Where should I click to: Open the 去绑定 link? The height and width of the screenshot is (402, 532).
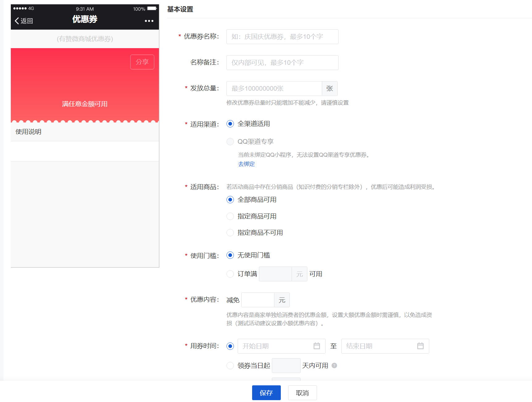click(246, 164)
